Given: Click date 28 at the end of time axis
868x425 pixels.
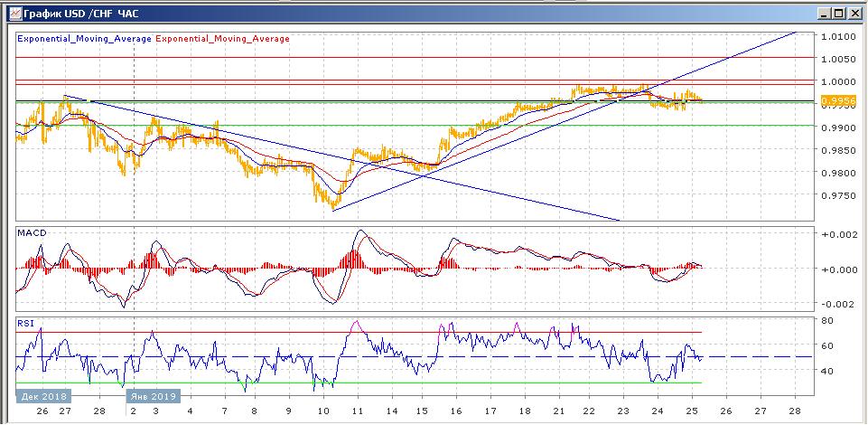Looking at the screenshot, I should [x=795, y=411].
